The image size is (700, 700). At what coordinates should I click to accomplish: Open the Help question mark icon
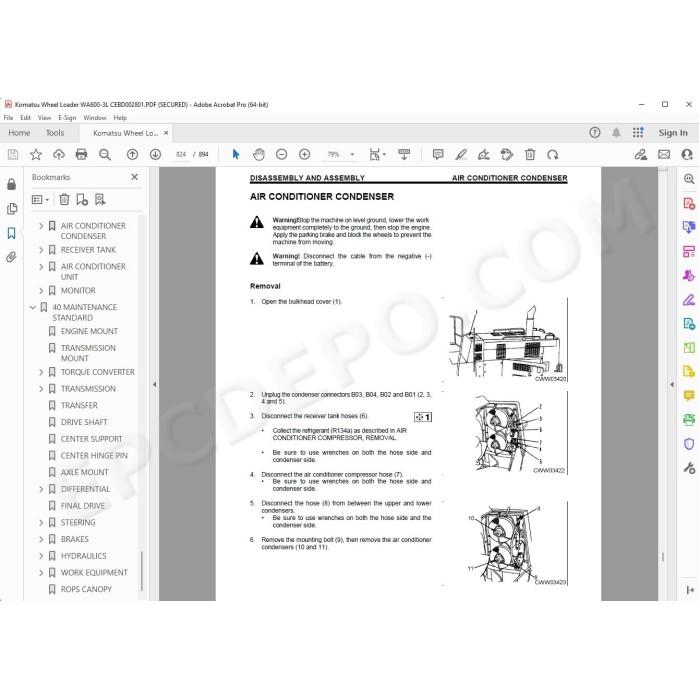pos(595,133)
